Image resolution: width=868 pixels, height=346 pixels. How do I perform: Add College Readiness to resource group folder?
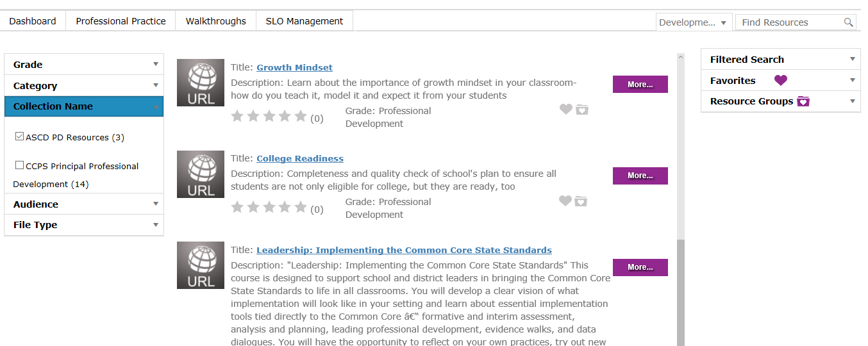581,201
